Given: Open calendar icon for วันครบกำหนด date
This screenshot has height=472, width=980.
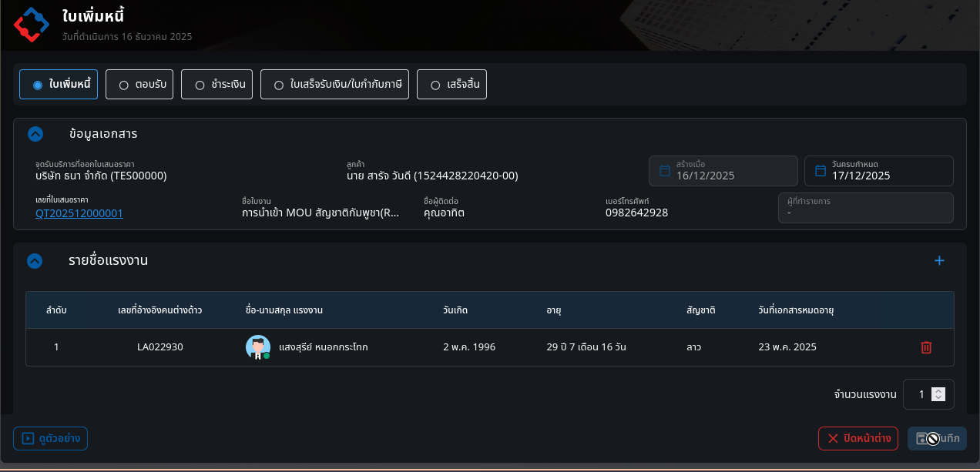Looking at the screenshot, I should tap(819, 171).
